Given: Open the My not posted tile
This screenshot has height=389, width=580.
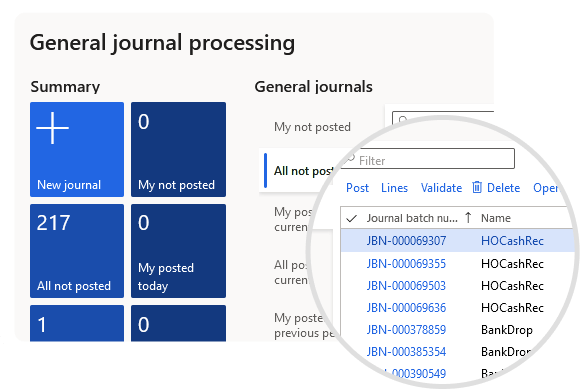Looking at the screenshot, I should pyautogui.click(x=178, y=149).
